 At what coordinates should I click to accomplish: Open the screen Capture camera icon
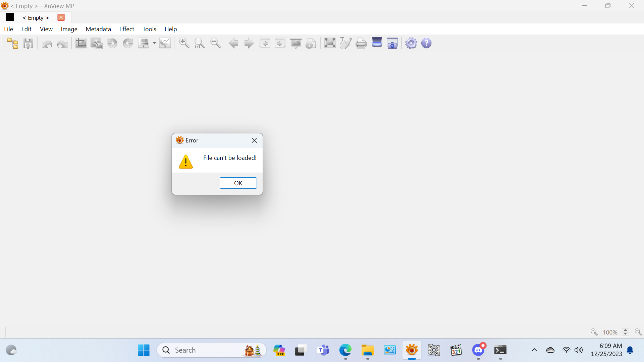pos(392,43)
